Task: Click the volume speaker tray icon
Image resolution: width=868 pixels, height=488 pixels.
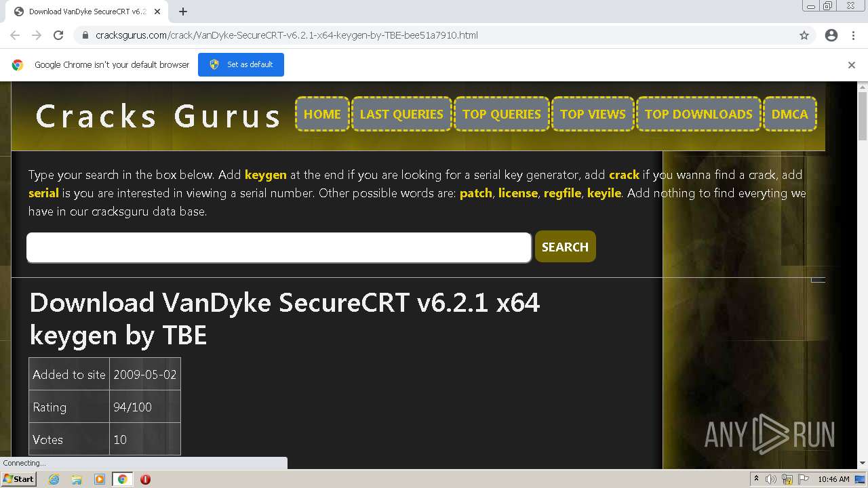Action: (771, 479)
